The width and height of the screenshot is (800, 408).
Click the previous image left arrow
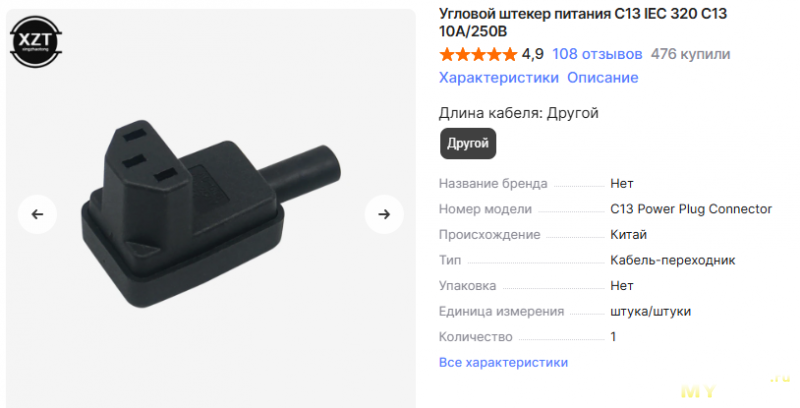37,214
